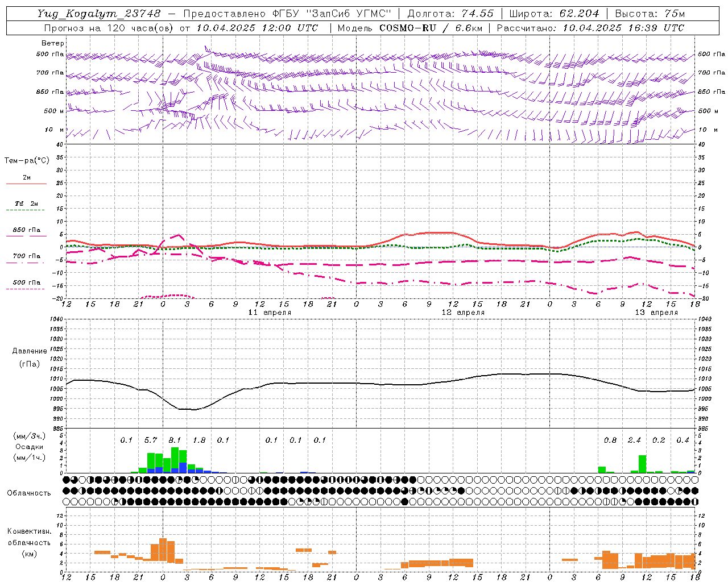Click the 11 апреля date label

tap(270, 313)
